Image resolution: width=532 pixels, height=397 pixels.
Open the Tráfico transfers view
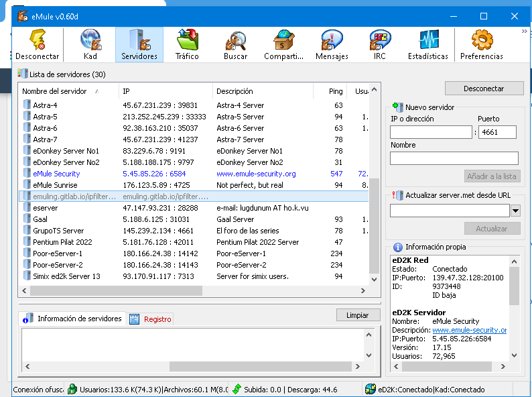tap(187, 44)
